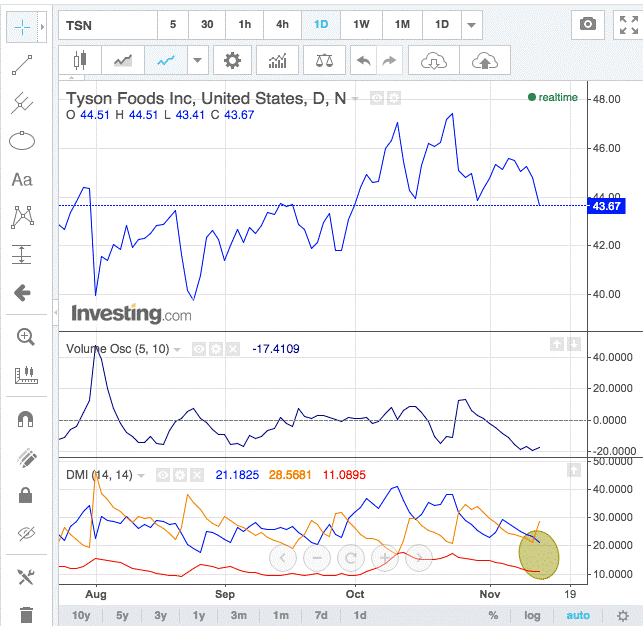Screen dimensions: 643x626
Task: Load chart layout from cloud
Action: 434,61
